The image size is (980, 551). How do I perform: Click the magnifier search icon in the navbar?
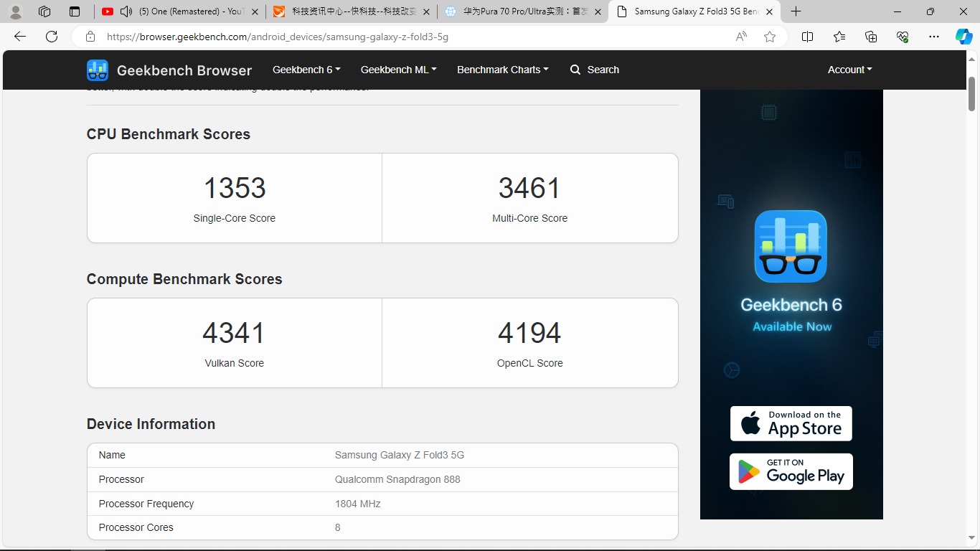pos(575,70)
